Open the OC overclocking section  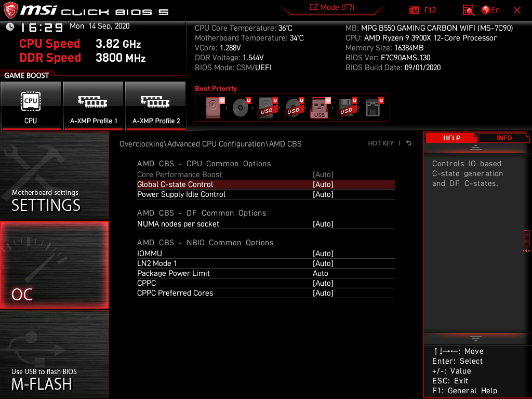pos(54,265)
